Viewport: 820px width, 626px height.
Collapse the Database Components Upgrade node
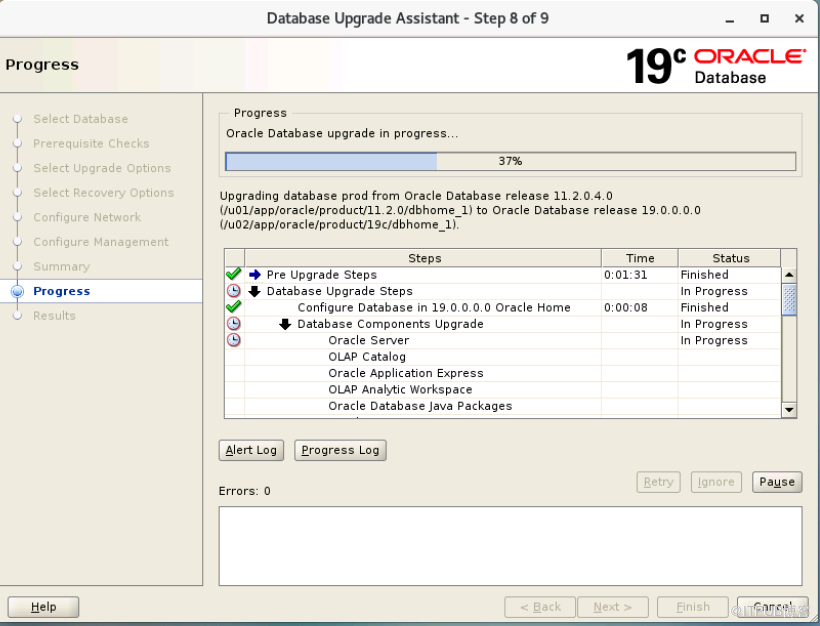coord(285,324)
